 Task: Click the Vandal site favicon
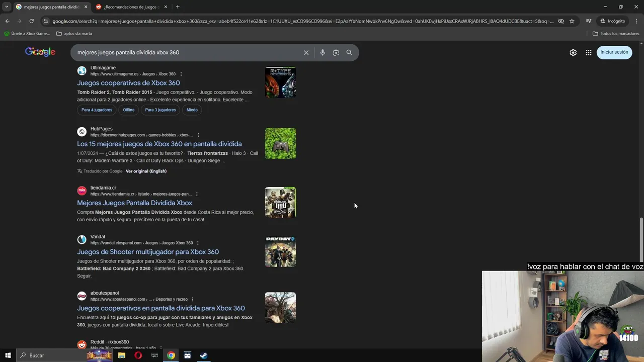pyautogui.click(x=82, y=239)
